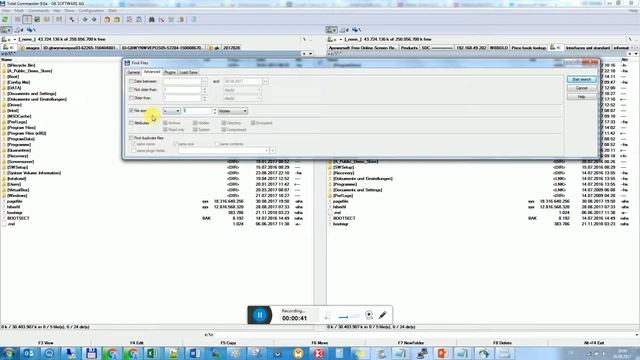The width and height of the screenshot is (640, 360).
Task: Click the back arrow toolbar icon
Action: (84, 19)
